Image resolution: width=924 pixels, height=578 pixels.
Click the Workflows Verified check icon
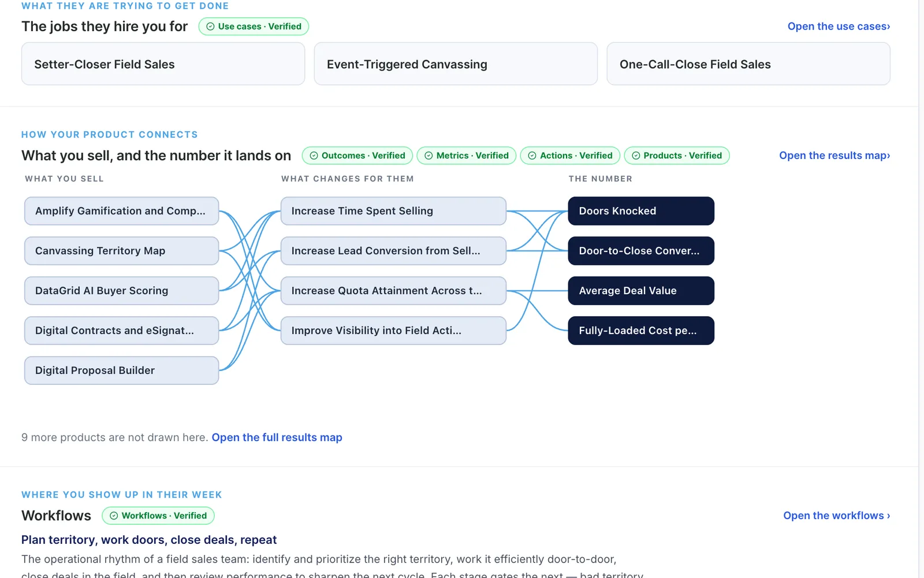114,516
